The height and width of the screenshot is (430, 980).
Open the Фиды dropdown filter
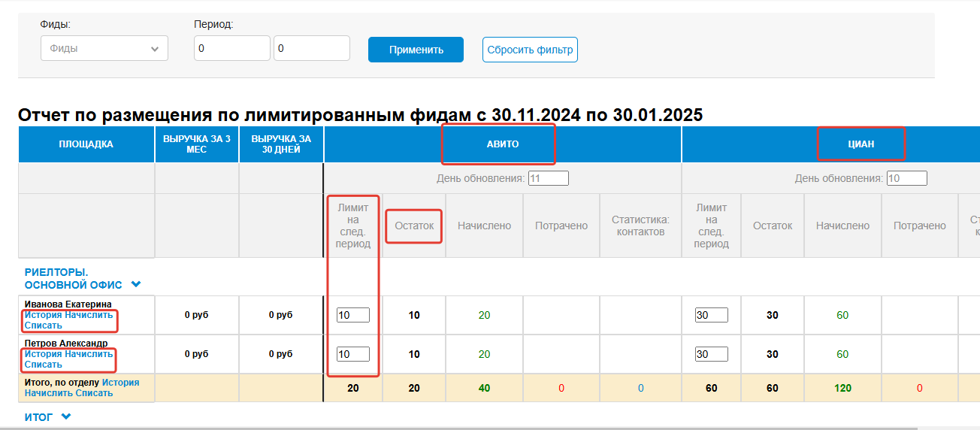click(x=104, y=49)
